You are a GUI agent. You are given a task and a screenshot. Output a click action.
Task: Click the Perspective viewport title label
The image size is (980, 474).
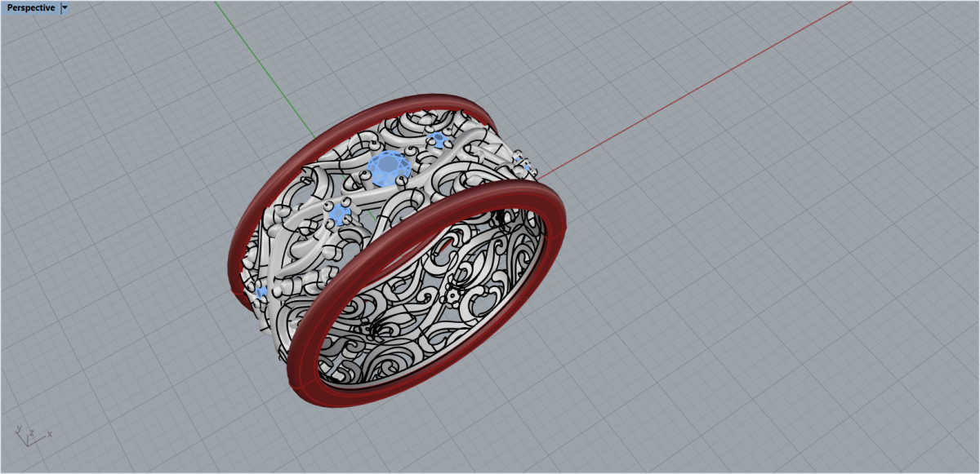31,7
